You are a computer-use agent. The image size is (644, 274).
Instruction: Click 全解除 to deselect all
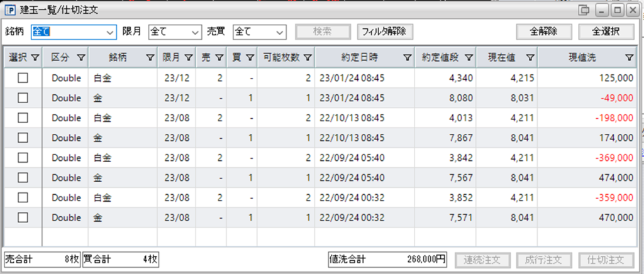tap(544, 31)
